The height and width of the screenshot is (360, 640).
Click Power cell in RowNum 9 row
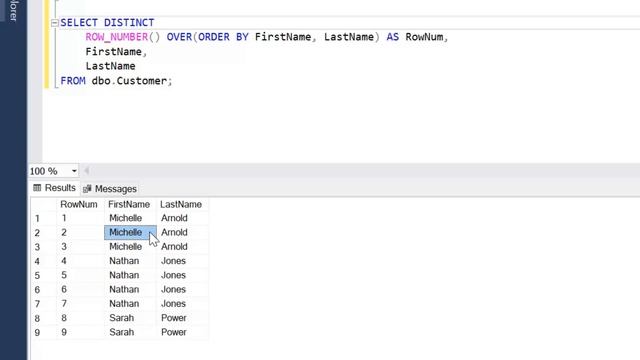coord(182,332)
